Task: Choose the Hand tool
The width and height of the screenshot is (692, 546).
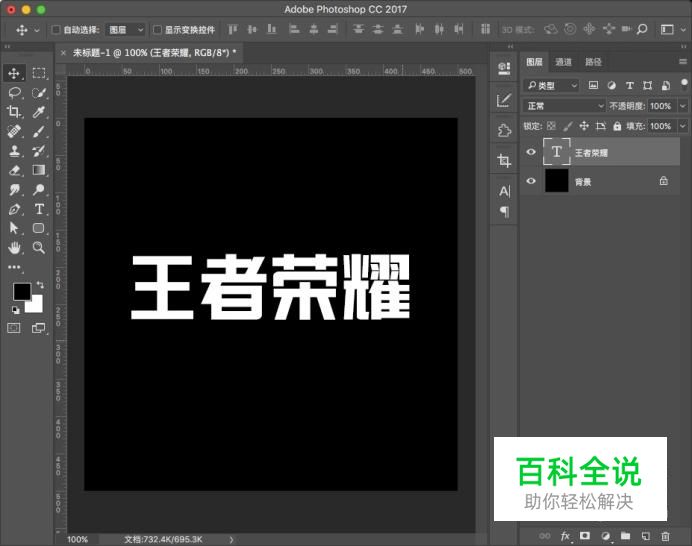Action: tap(15, 248)
